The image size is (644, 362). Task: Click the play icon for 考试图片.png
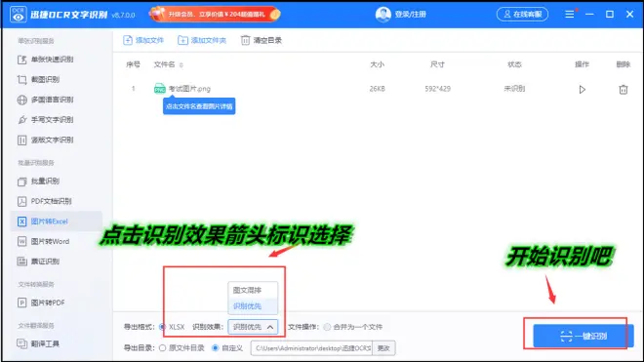(x=582, y=90)
